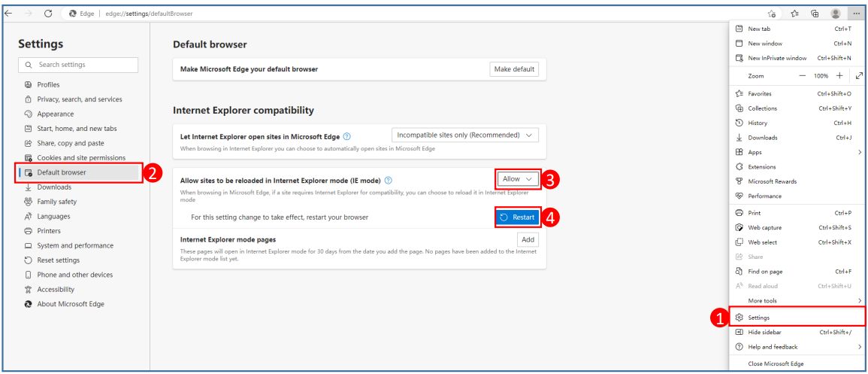
Task: Open Collections from the menu
Action: 796,108
